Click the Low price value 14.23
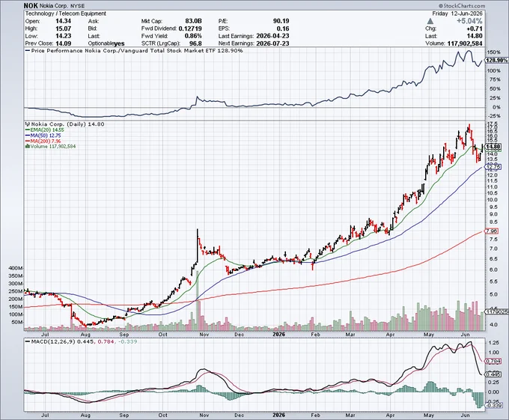509x420 pixels. (x=64, y=36)
